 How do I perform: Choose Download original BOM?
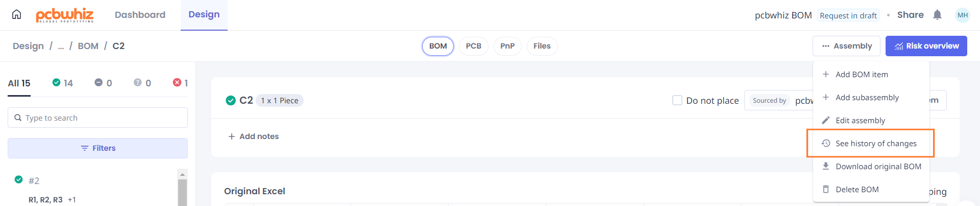[871, 167]
